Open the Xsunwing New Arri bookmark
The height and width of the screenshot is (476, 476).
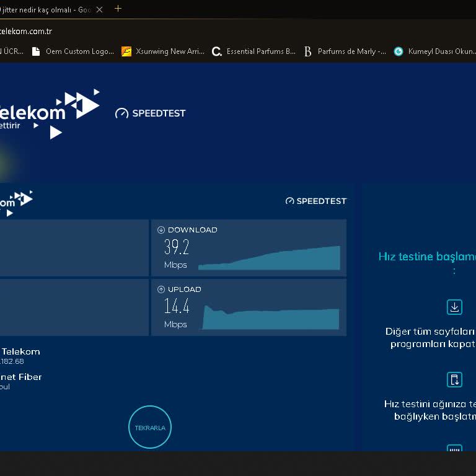pos(163,51)
